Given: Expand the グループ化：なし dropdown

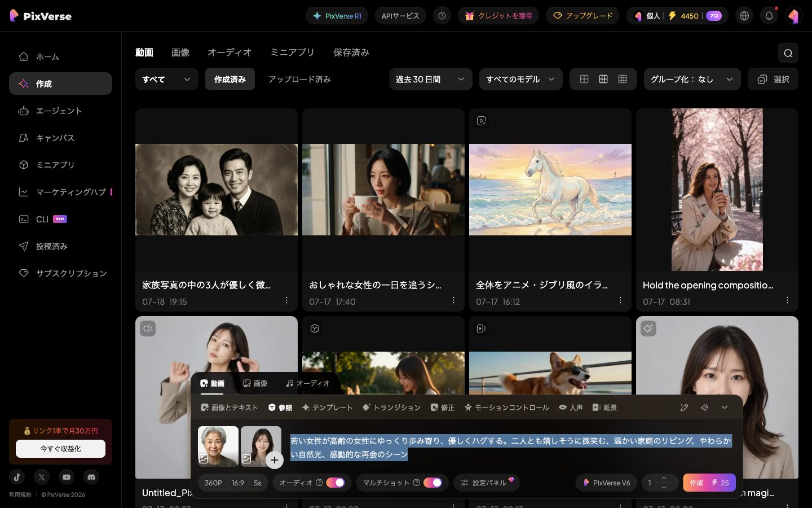Looking at the screenshot, I should click(692, 80).
